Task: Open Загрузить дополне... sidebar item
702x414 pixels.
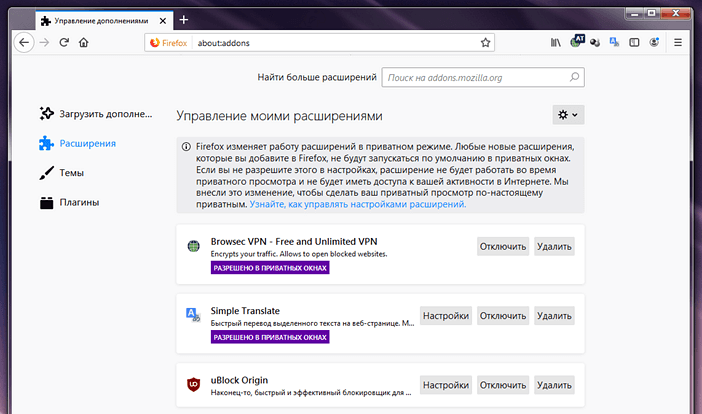Action: tap(96, 114)
